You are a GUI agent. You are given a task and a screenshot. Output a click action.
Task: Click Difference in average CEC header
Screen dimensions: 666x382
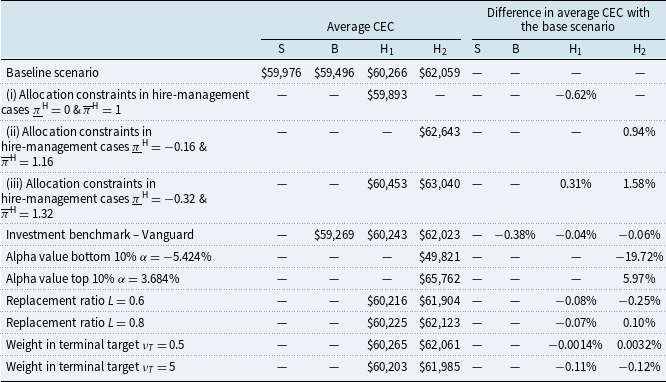tap(568, 20)
